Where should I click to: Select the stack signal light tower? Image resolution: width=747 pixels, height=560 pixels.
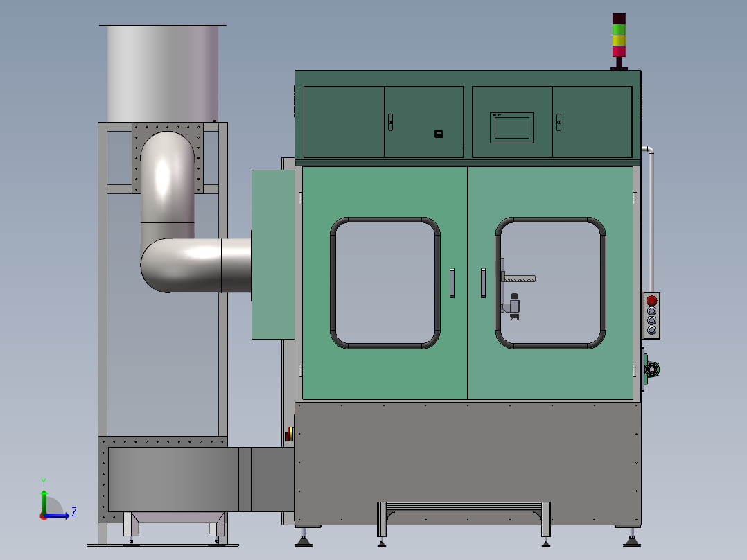point(619,42)
